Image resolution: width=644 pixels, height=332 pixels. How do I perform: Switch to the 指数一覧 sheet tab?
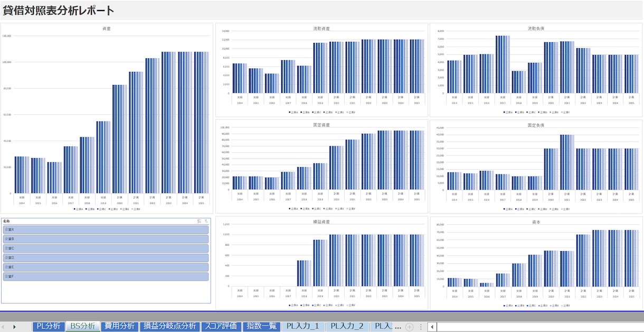click(261, 326)
